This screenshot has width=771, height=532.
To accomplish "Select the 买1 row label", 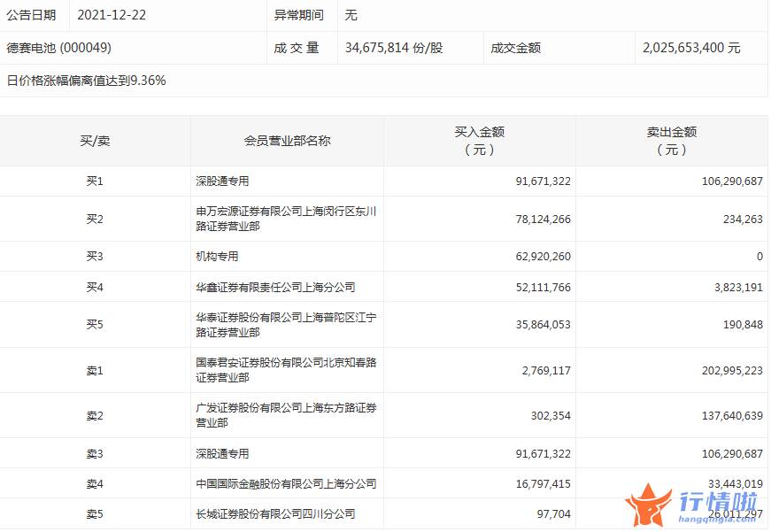I will pos(95,181).
